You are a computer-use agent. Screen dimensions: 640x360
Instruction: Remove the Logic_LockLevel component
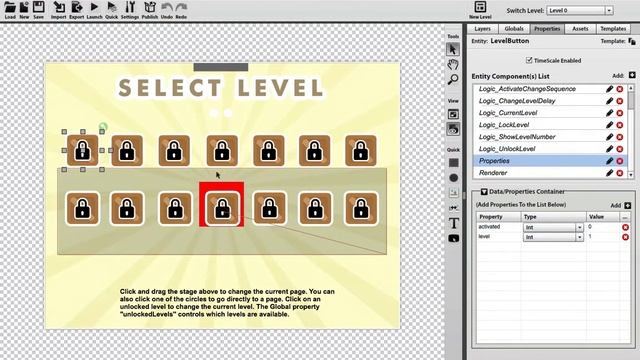[620, 125]
